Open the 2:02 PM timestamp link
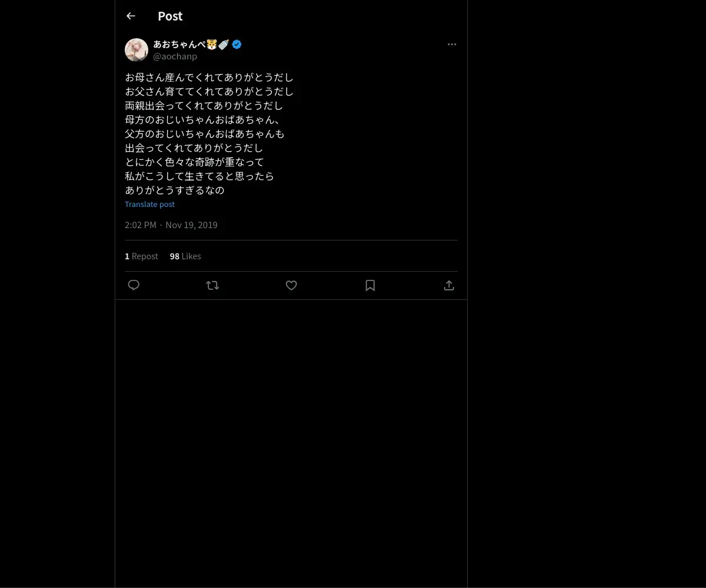 [141, 225]
